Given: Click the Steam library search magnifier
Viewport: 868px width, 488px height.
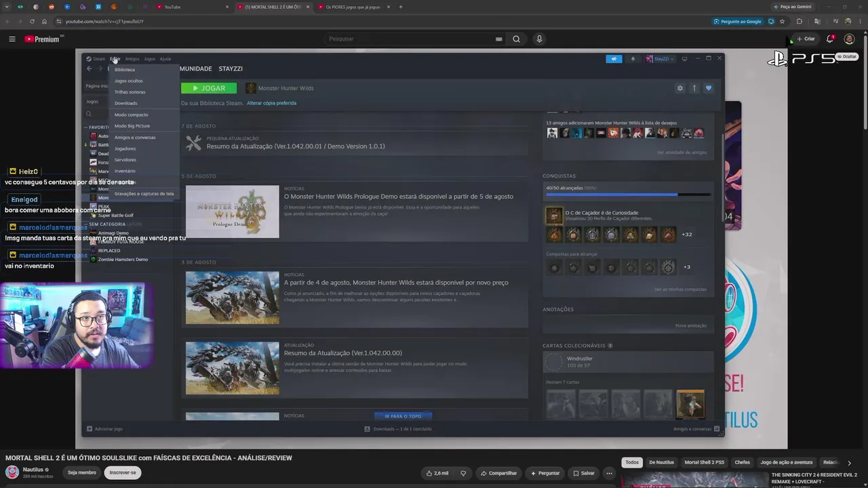Looking at the screenshot, I should [89, 114].
